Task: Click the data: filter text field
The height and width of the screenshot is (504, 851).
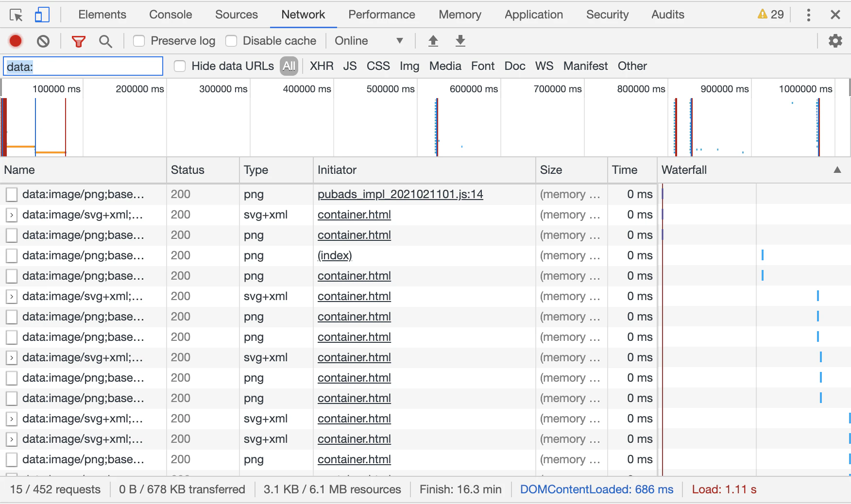Action: tap(83, 67)
